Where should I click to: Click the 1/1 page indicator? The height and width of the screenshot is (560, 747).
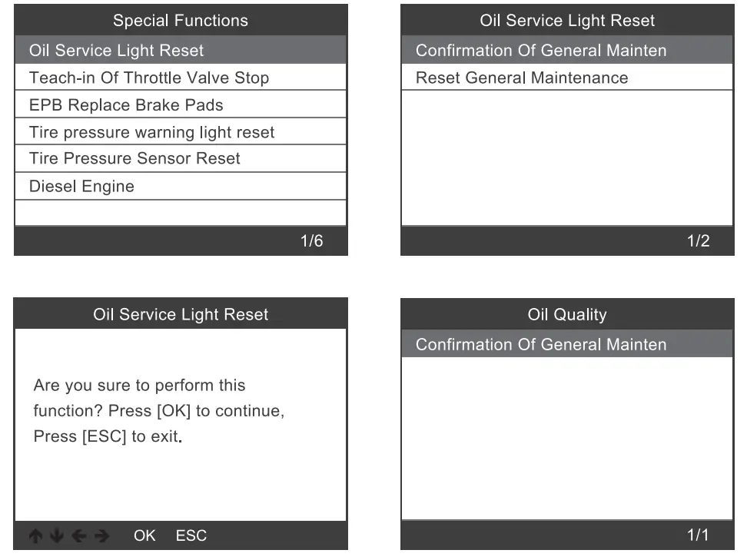pyautogui.click(x=698, y=535)
